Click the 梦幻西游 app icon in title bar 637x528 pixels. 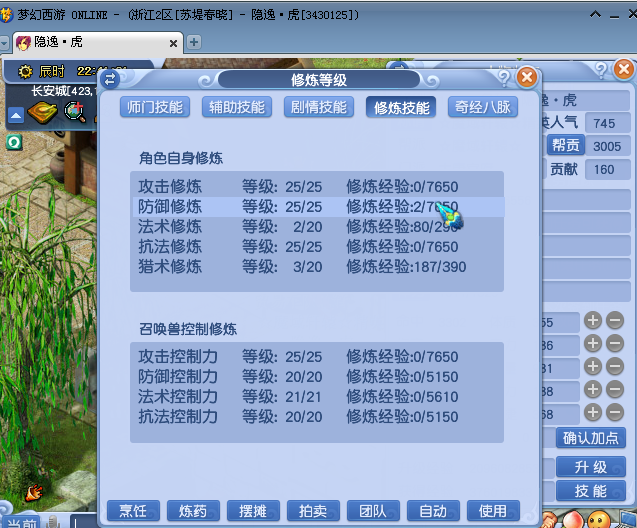(x=6, y=15)
